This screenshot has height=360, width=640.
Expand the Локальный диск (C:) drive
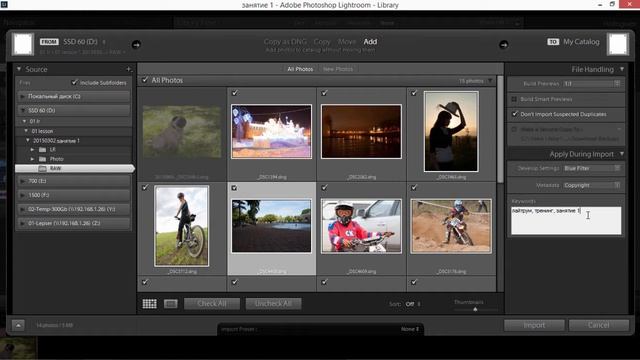[22, 97]
